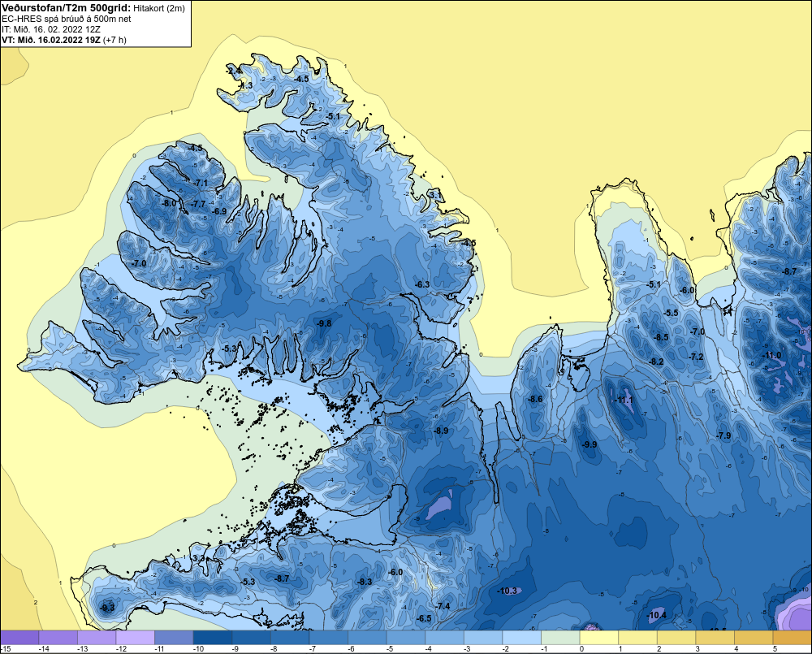Click the -6.3 temperature value
Image resolution: width=812 pixels, height=654 pixels.
[x=422, y=284]
